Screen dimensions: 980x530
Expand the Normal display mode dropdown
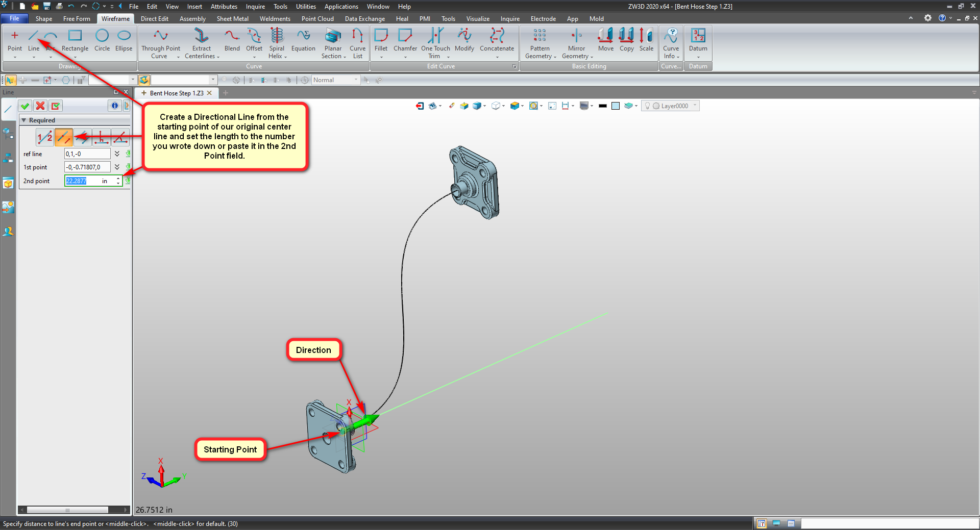click(356, 80)
